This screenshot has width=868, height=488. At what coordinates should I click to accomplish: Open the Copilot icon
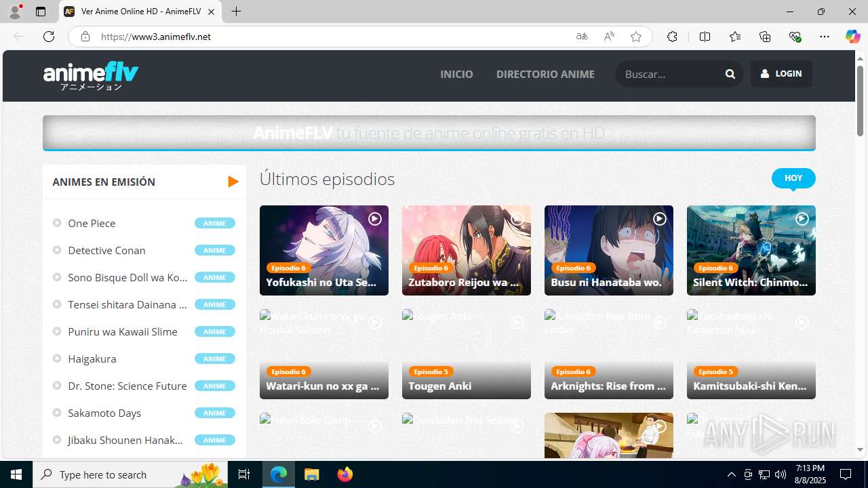[x=852, y=37]
